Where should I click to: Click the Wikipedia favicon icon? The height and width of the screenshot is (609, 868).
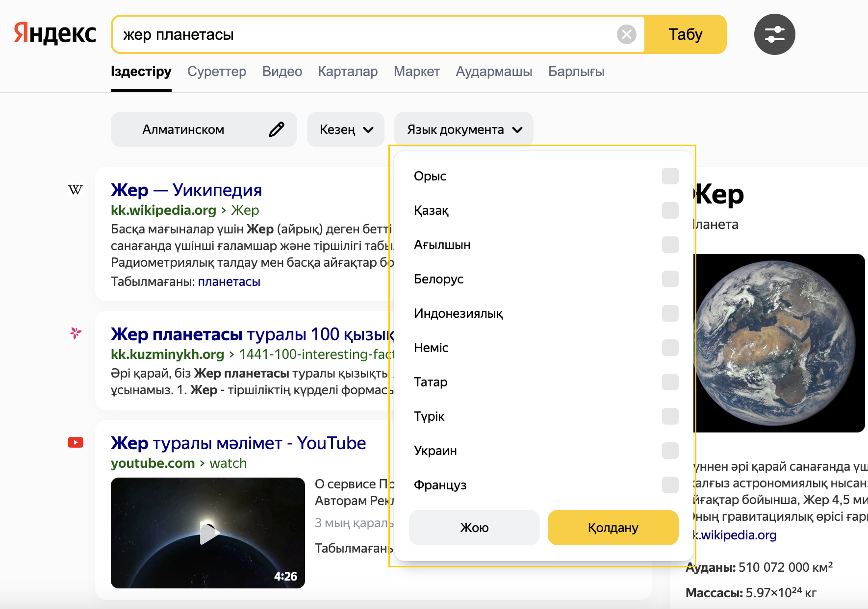coord(76,190)
